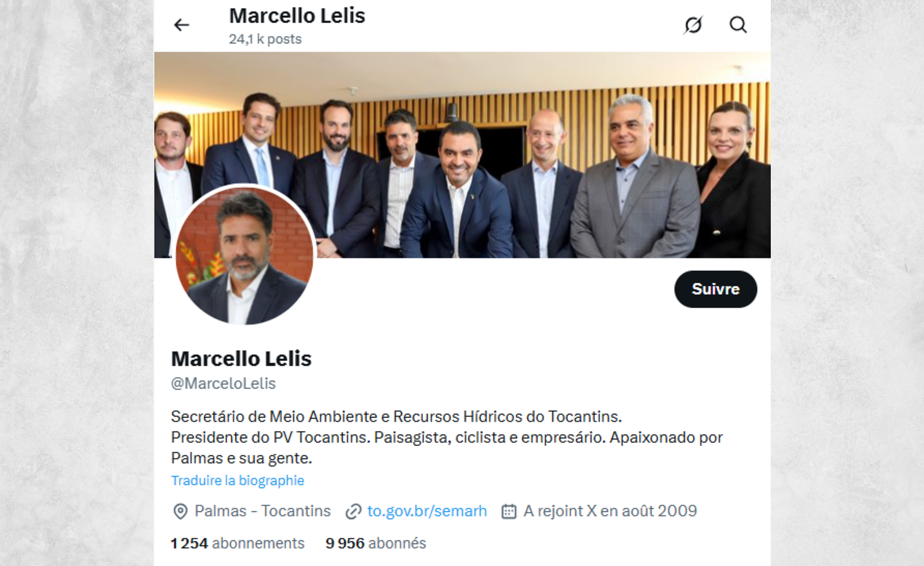This screenshot has height=566, width=924.
Task: Click the calendar join date icon
Action: point(509,511)
